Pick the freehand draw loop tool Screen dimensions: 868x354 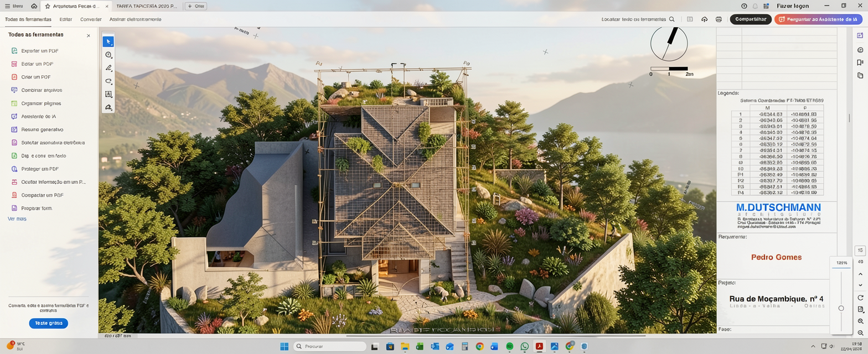[108, 81]
